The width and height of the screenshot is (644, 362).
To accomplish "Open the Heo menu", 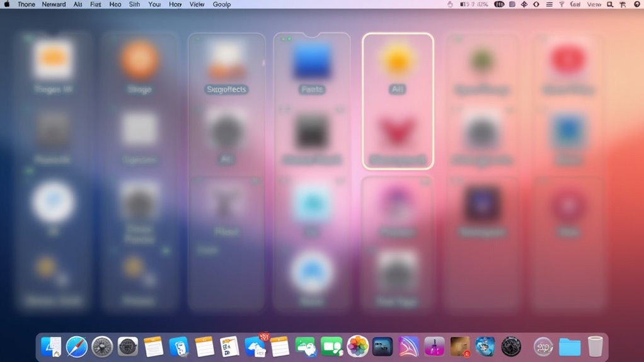I will 115,4.
